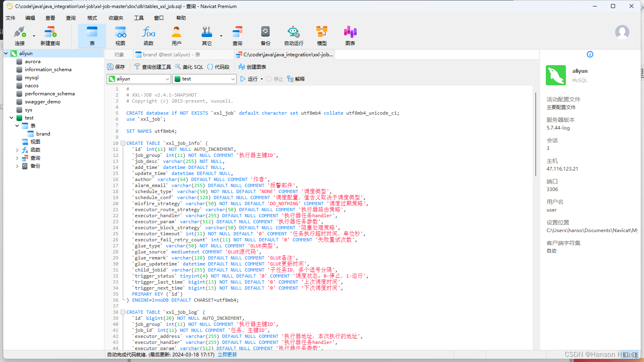Select the swagger_demo database
Image resolution: width=644 pixels, height=362 pixels.
coord(43,102)
